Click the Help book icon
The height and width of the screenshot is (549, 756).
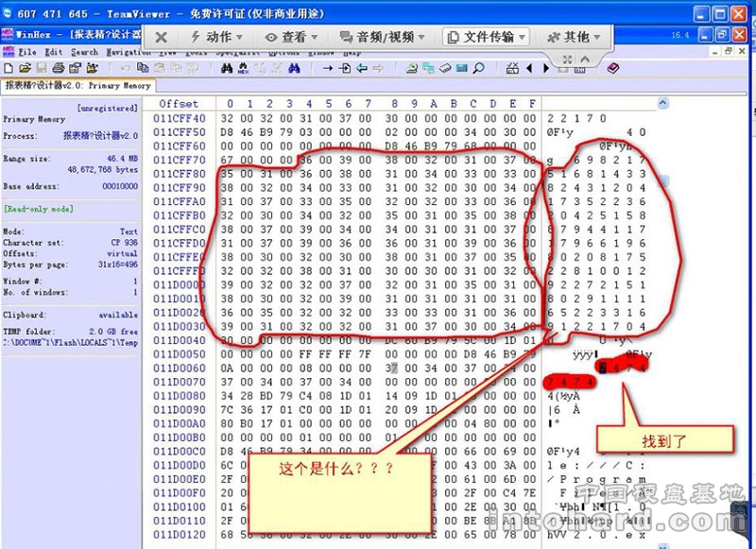coord(612,69)
